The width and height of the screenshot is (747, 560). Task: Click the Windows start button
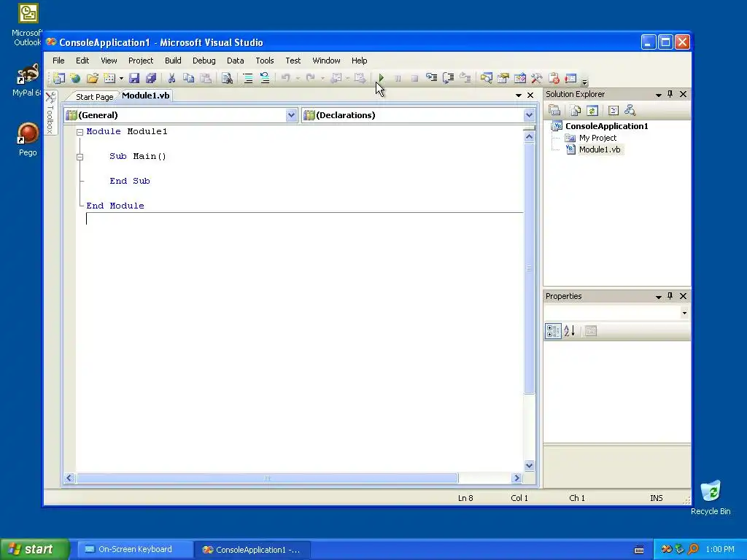(x=34, y=549)
